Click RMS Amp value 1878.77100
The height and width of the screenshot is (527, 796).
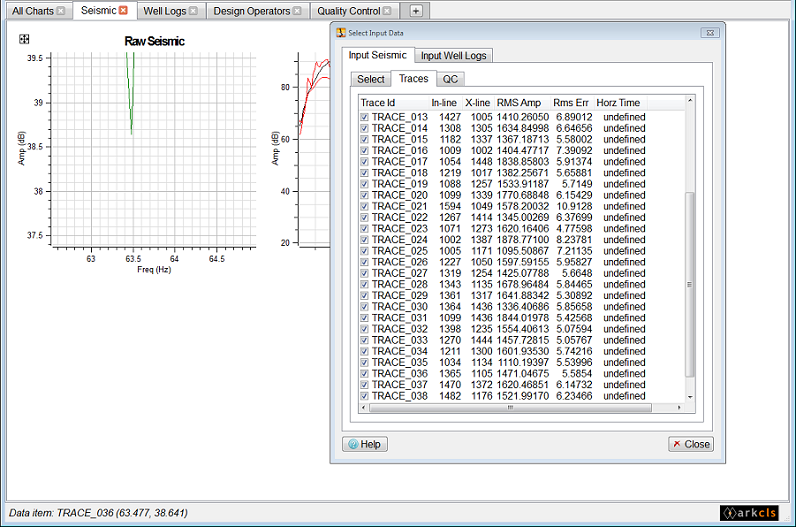pyautogui.click(x=523, y=240)
